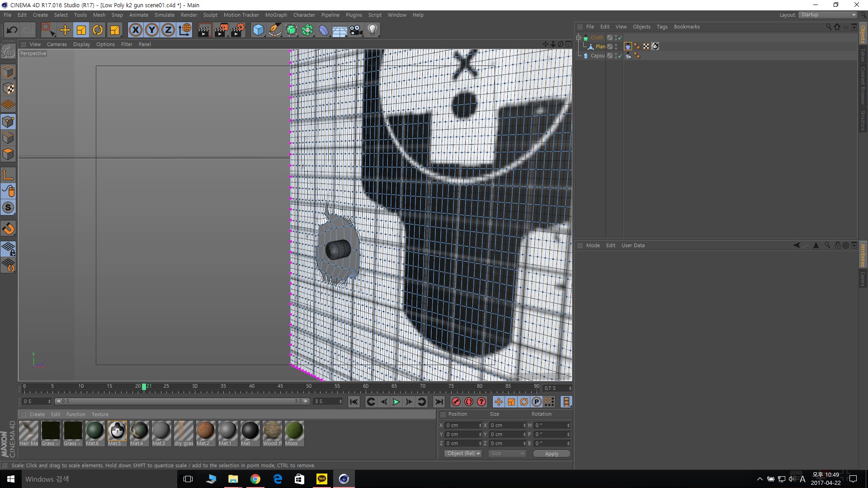
Task: Click Record Active Objects button
Action: coord(456,402)
